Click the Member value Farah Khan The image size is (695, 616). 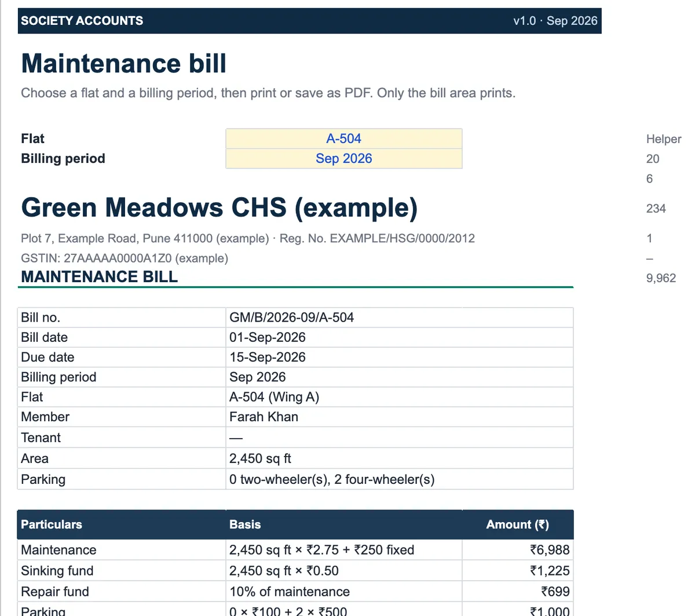click(264, 417)
